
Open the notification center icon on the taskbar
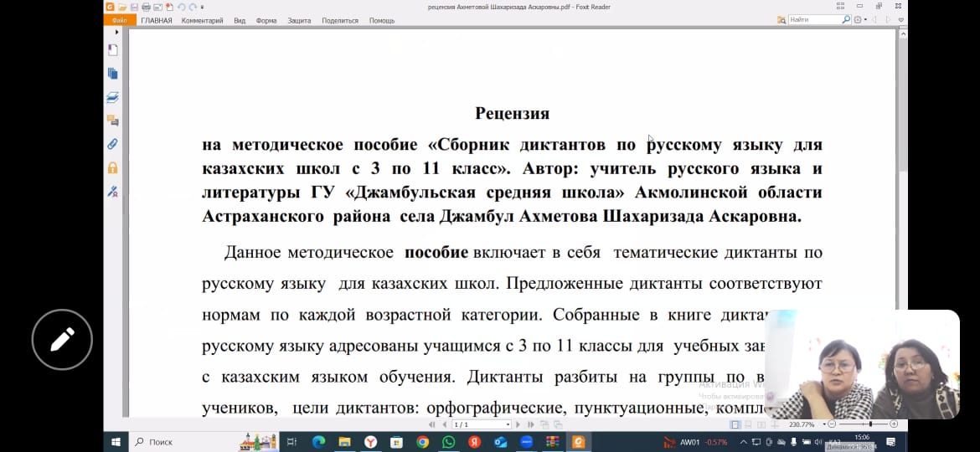click(891, 442)
